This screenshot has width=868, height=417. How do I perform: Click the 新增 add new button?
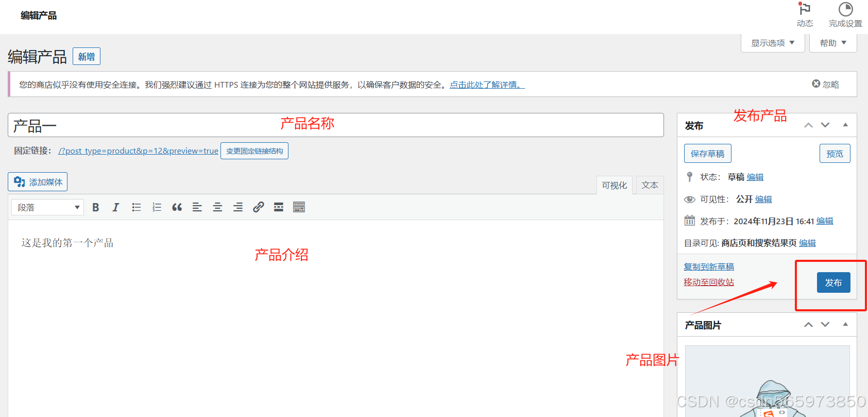tap(87, 57)
